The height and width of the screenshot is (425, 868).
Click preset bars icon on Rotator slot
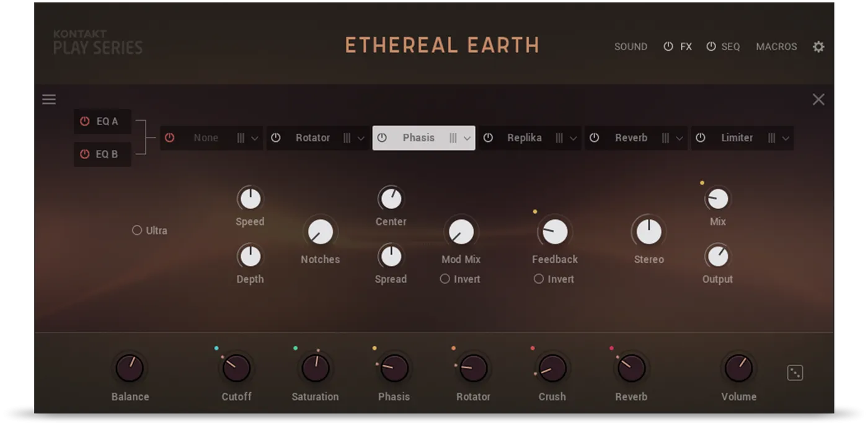pos(347,138)
